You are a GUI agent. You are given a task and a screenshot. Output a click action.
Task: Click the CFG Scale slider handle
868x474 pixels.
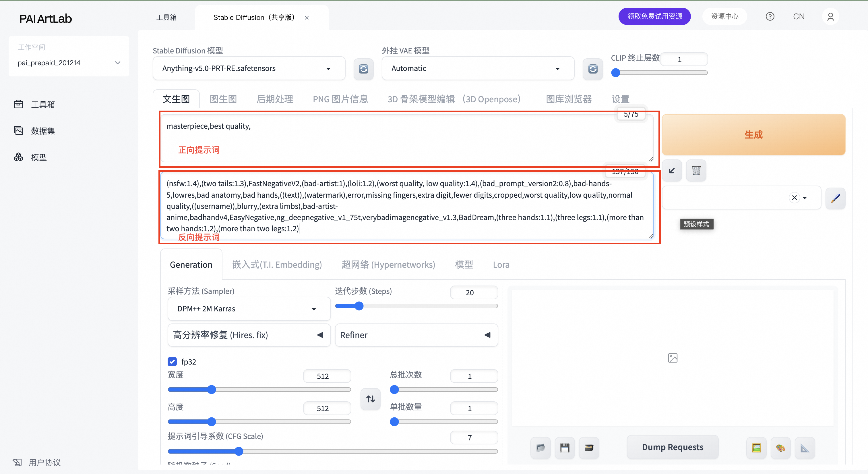pos(239,451)
